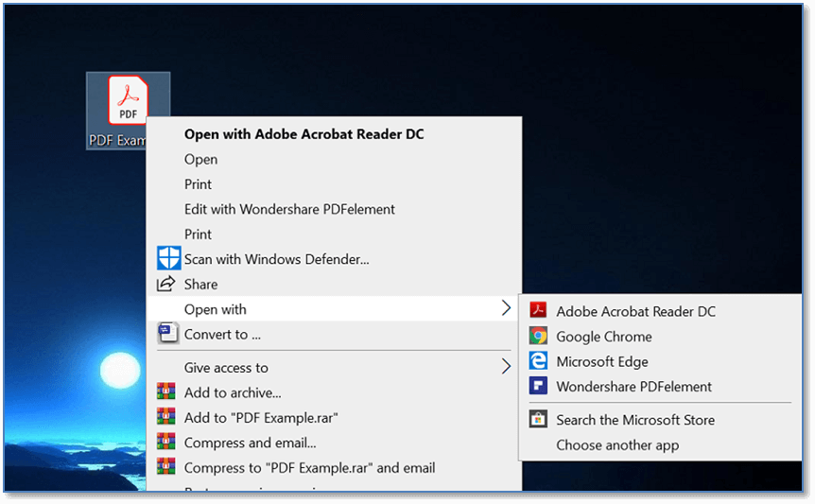Click the Google Chrome icon in submenu
This screenshot has height=504, width=815.
point(538,336)
